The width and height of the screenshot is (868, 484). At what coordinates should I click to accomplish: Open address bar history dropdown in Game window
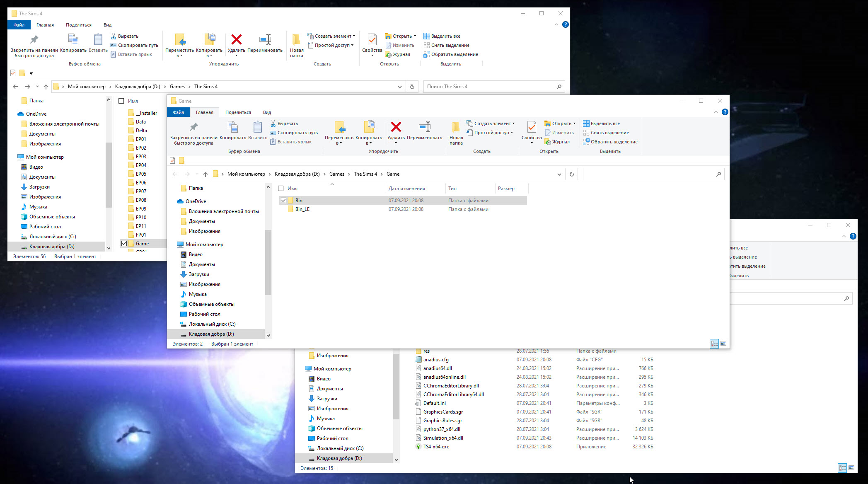click(x=559, y=174)
